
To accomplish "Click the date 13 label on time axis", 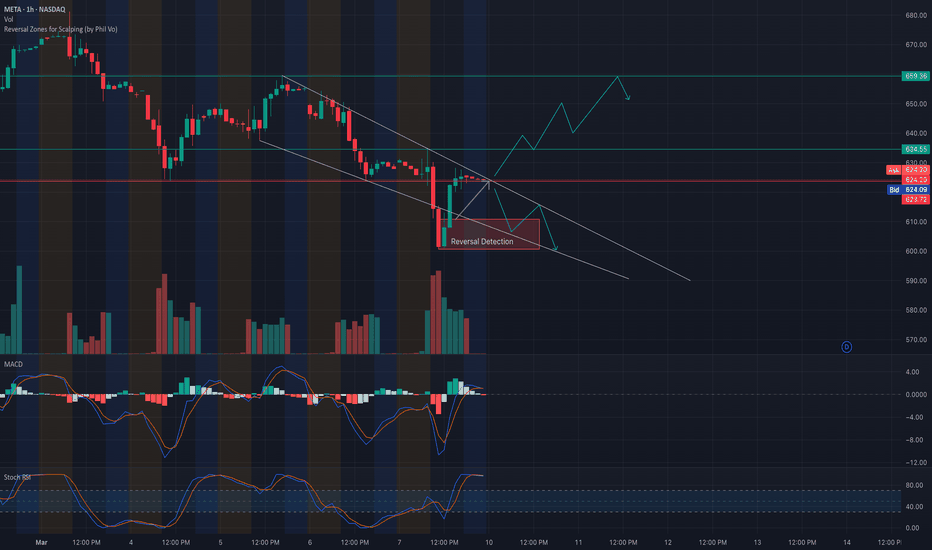I will pos(757,542).
